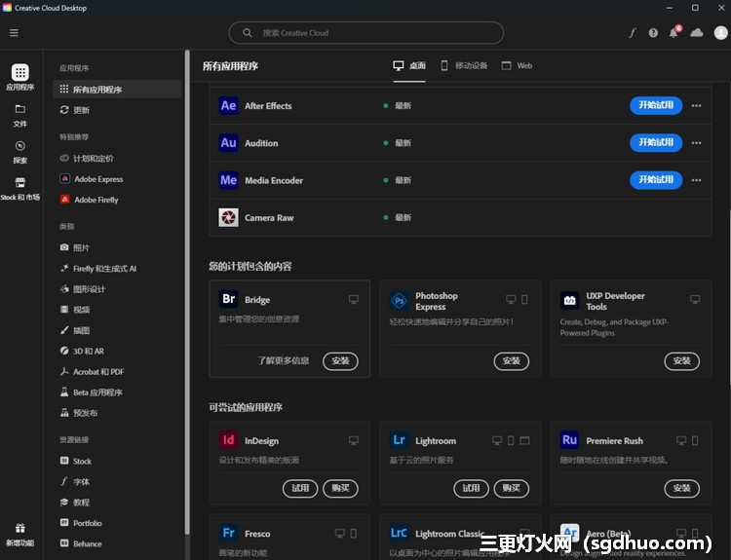Screen dimensions: 731x560
Task: Switch to the Mobile (移动设备) tab
Action: [464, 65]
